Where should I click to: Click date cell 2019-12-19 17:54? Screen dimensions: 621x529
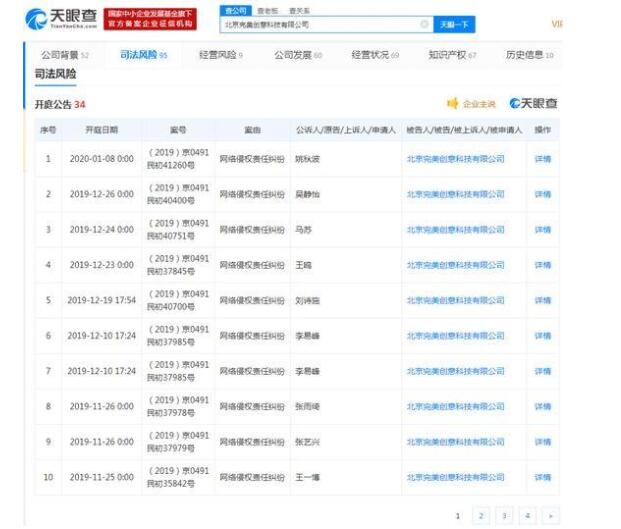(102, 301)
